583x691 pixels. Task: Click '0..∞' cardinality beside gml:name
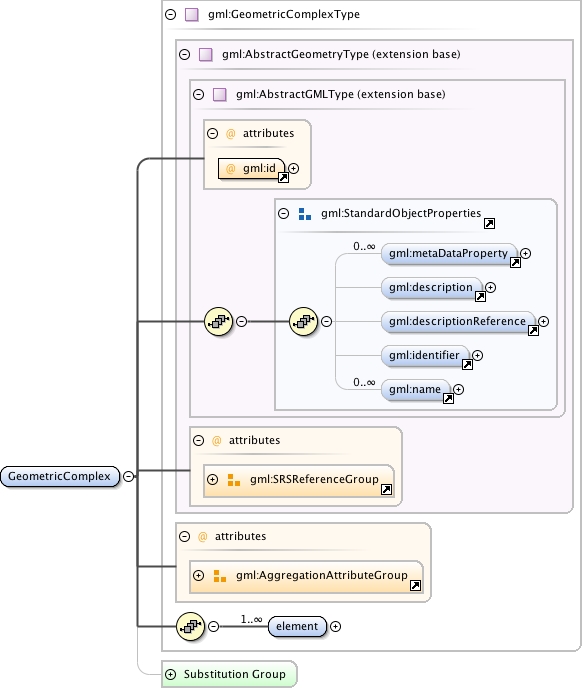[x=364, y=383]
